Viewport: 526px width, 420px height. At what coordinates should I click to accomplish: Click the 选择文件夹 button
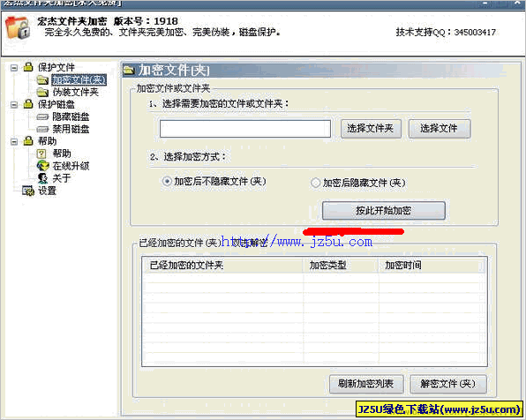tap(371, 129)
